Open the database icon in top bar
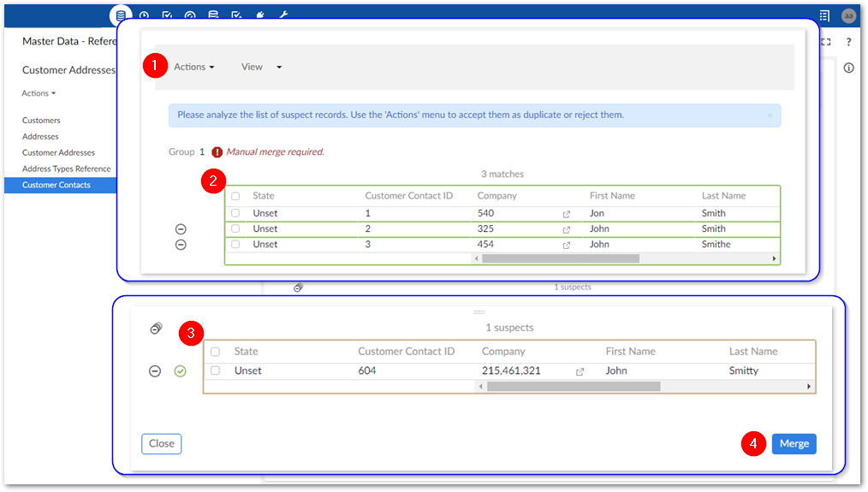 (x=121, y=15)
